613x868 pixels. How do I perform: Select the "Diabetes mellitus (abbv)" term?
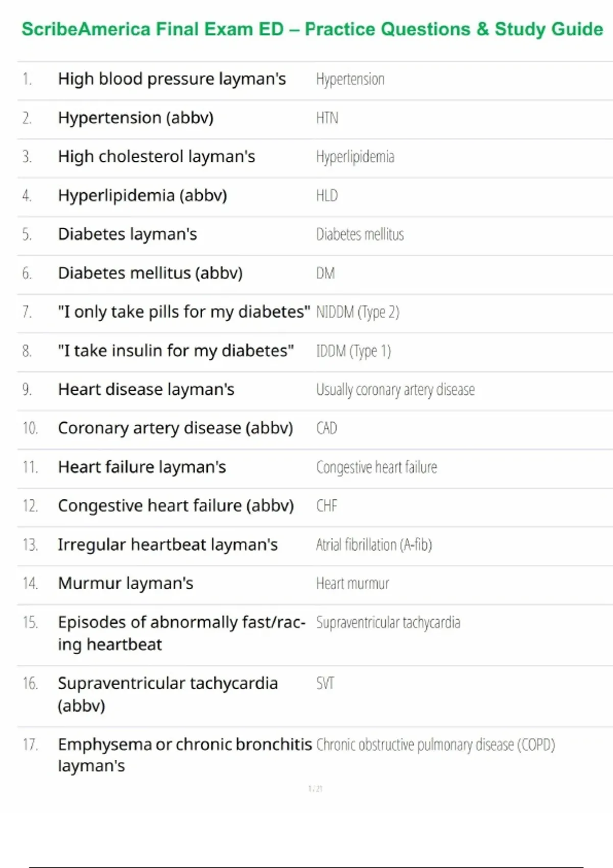tap(150, 273)
